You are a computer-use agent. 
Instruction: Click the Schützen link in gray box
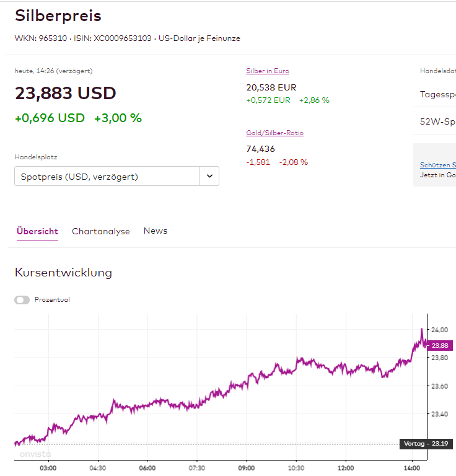tap(437, 165)
